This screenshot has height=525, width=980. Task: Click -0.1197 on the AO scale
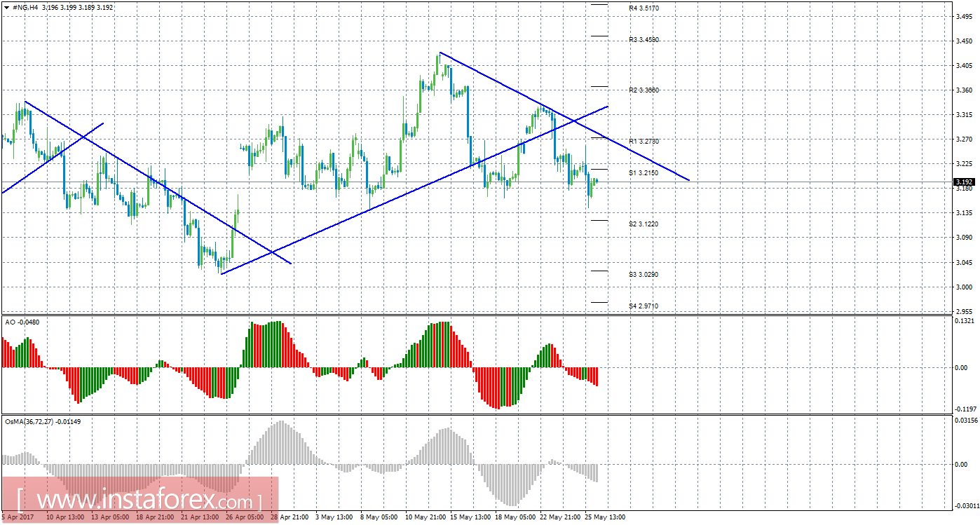point(965,409)
